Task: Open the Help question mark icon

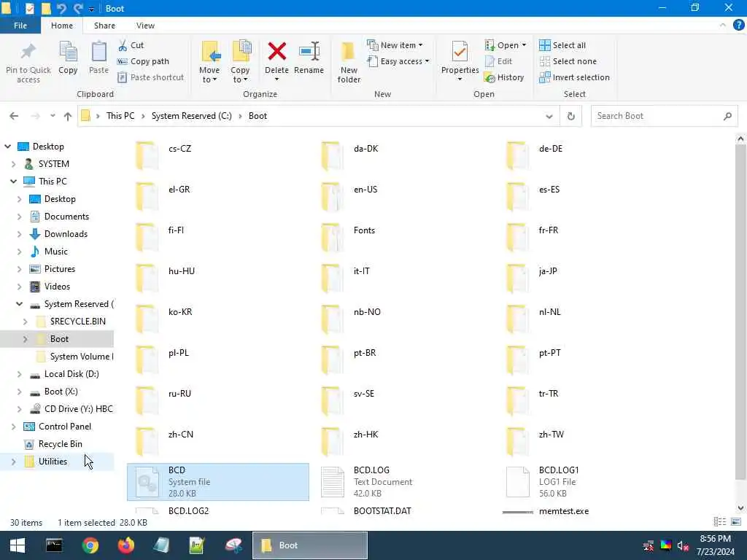Action: pos(738,26)
